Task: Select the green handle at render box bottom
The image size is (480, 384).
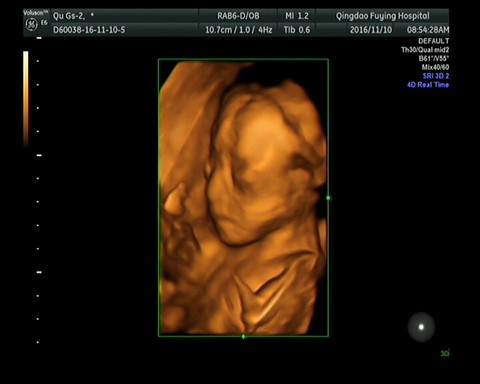Action: (243, 336)
